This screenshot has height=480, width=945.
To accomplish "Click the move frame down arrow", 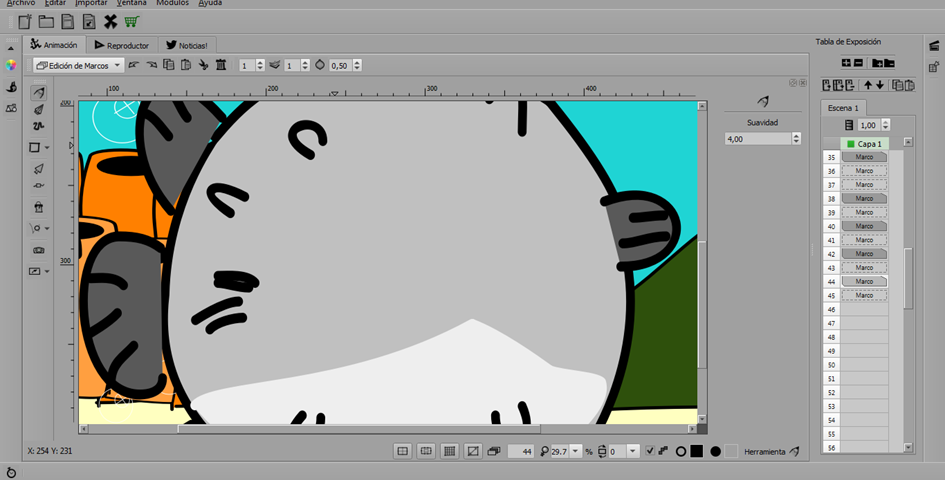I will click(880, 85).
